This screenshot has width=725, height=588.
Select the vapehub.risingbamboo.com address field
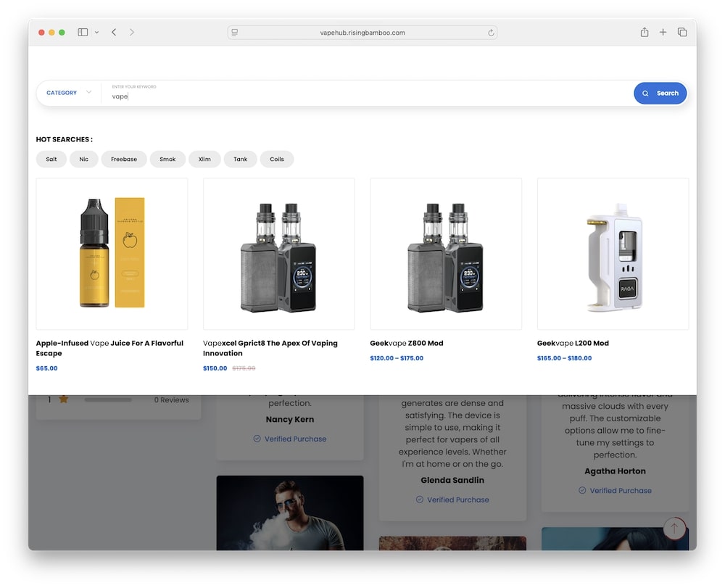pos(362,33)
